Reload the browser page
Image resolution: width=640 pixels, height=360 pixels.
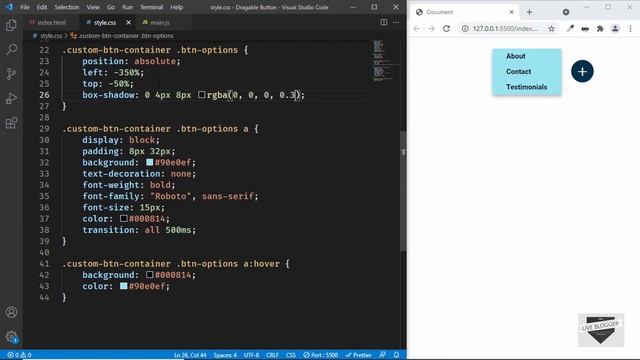(x=447, y=29)
